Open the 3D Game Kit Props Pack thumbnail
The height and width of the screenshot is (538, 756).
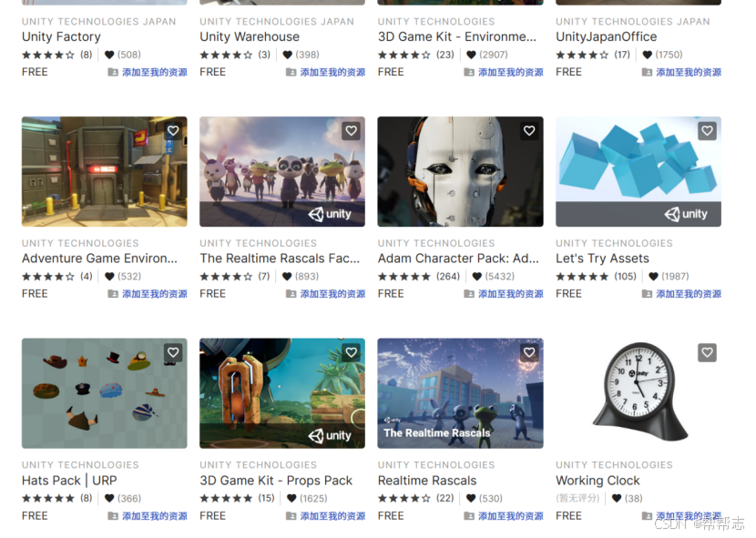pos(282,393)
